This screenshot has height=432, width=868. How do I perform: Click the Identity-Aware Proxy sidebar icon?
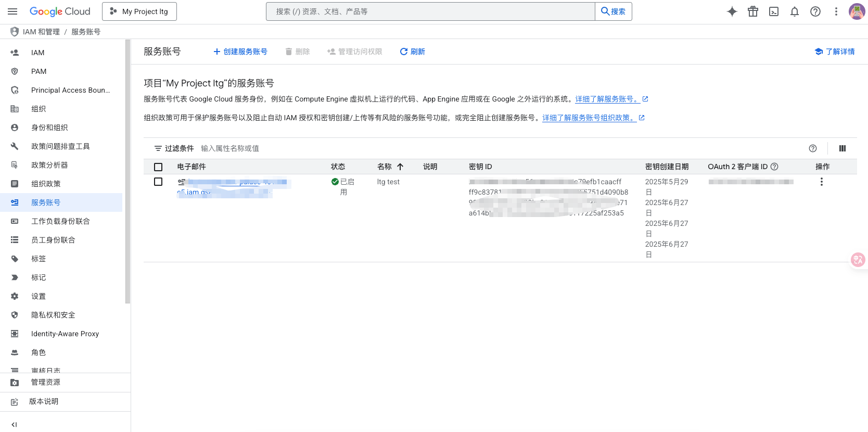click(15, 334)
